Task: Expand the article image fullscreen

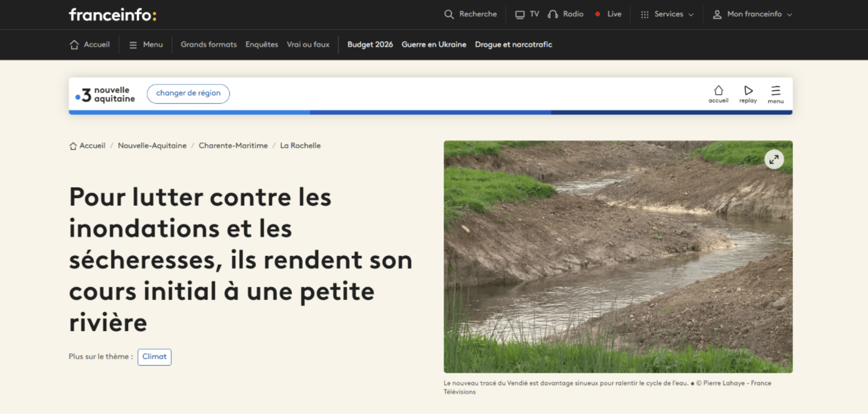Action: (x=773, y=159)
